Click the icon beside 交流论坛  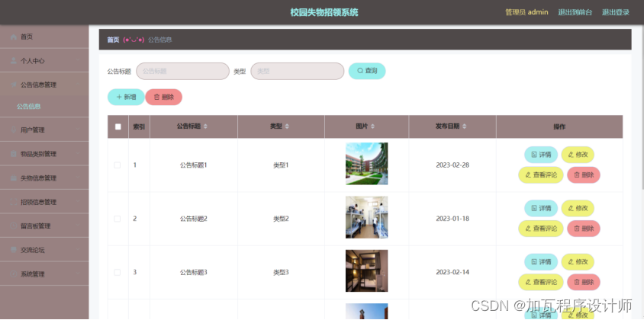click(x=14, y=250)
